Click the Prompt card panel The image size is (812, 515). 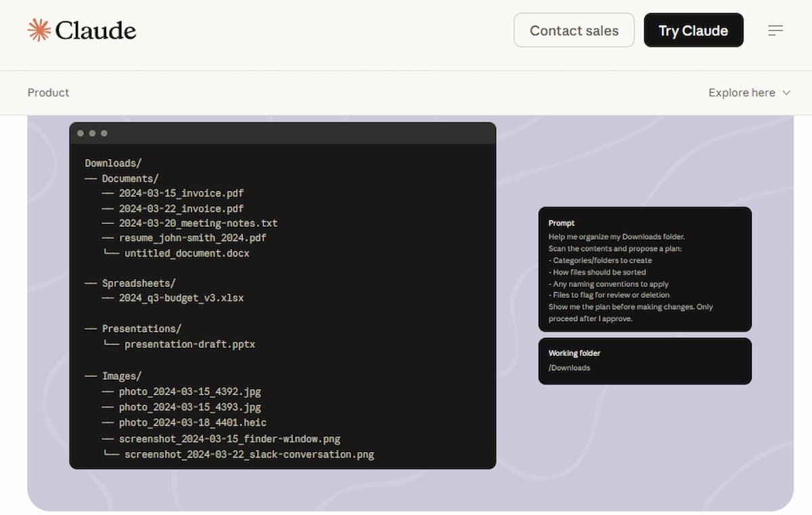pos(644,269)
